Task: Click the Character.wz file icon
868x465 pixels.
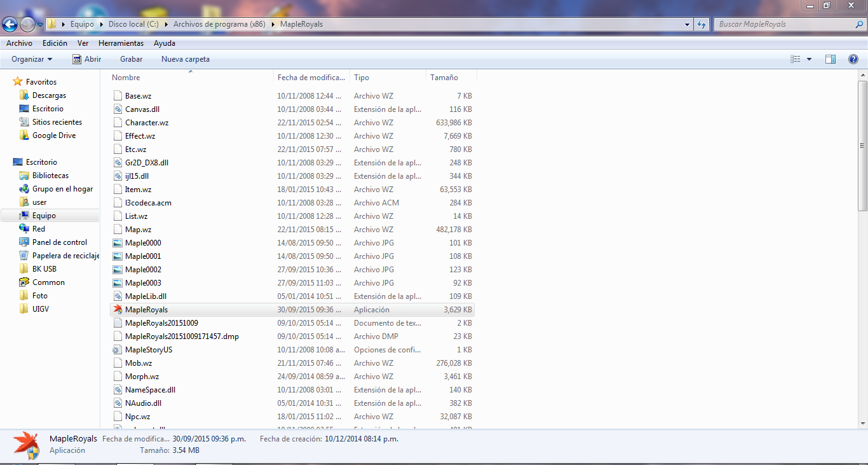Action: click(117, 123)
